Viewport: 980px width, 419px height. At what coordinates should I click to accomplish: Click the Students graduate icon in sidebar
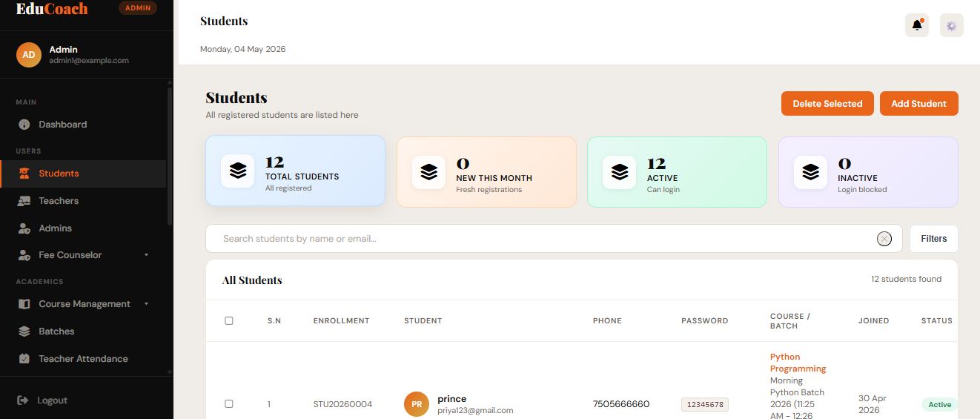(24, 174)
